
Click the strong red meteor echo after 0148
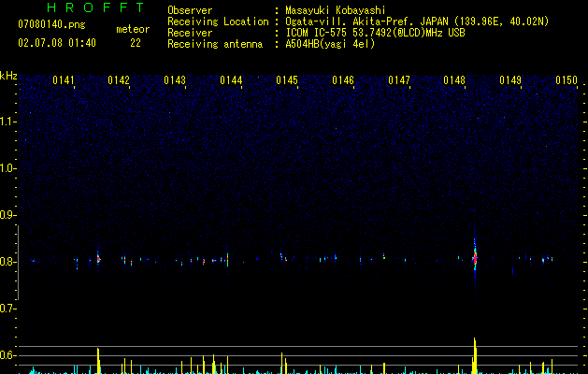[x=475, y=258]
